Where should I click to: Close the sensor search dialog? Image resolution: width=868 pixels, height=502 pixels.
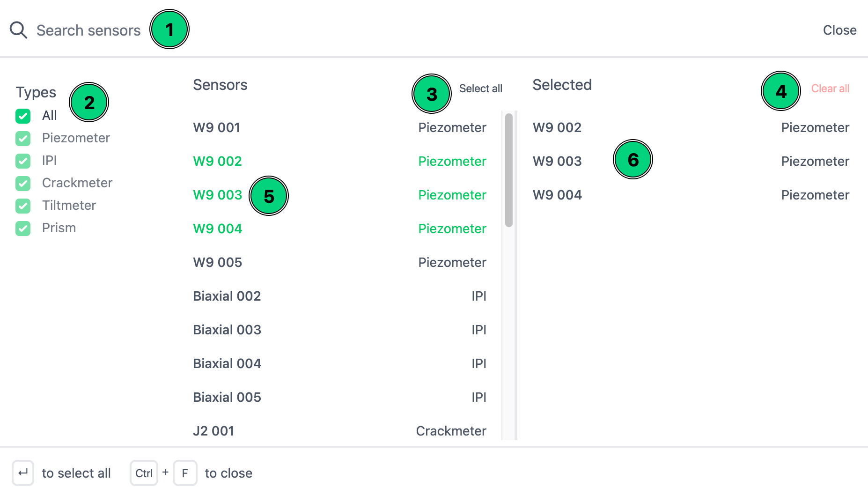pyautogui.click(x=839, y=30)
